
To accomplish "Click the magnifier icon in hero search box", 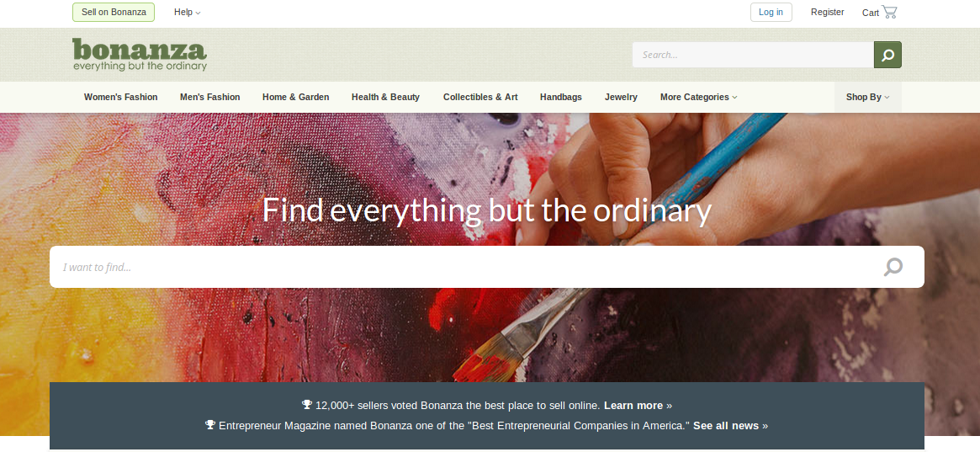I will click(893, 267).
